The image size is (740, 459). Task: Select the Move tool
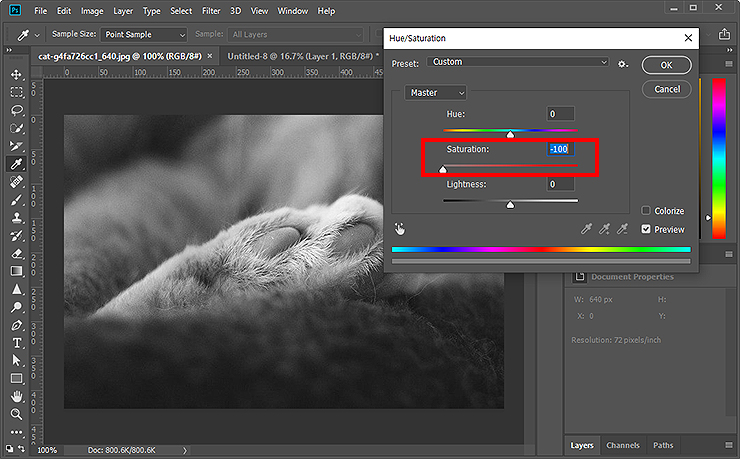point(17,75)
